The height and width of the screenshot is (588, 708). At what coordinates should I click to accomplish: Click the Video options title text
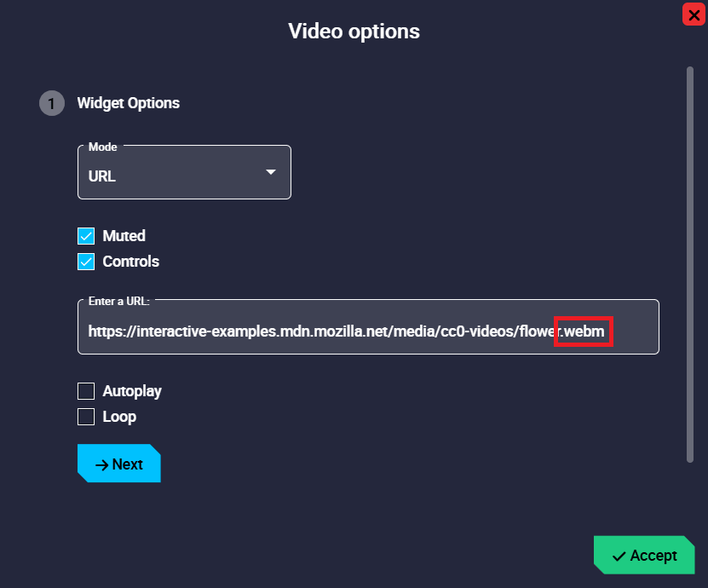point(354,32)
